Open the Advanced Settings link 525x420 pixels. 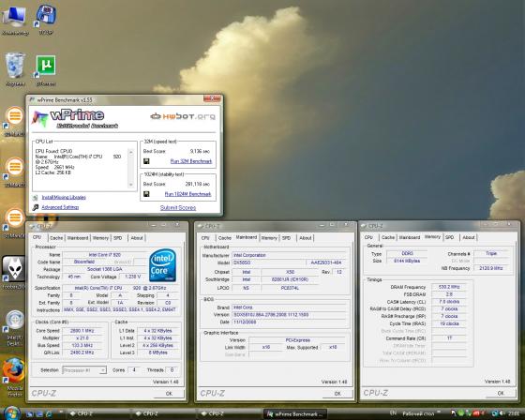click(60, 207)
